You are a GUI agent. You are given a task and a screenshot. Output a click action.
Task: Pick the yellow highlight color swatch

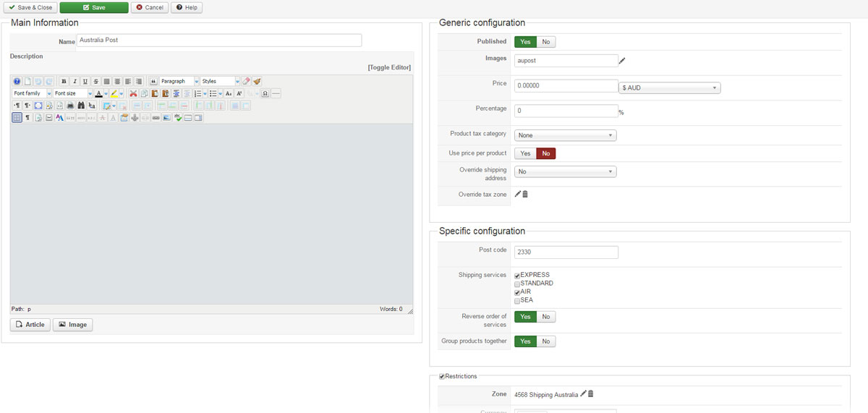[114, 93]
